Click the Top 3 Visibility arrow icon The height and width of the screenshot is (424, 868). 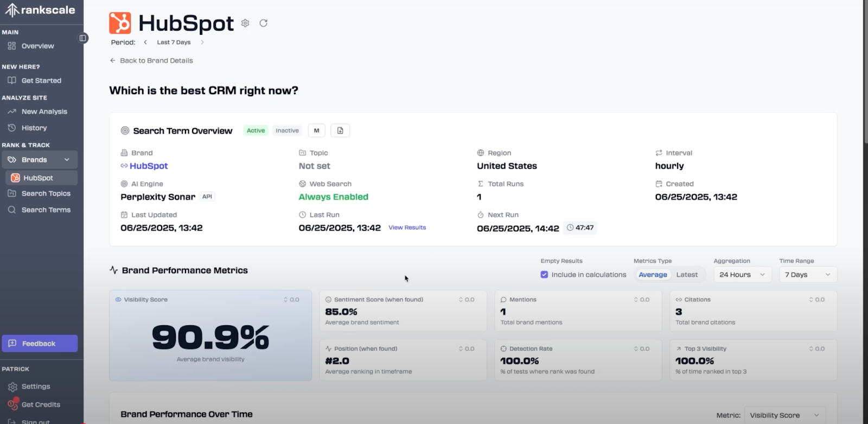click(x=679, y=349)
